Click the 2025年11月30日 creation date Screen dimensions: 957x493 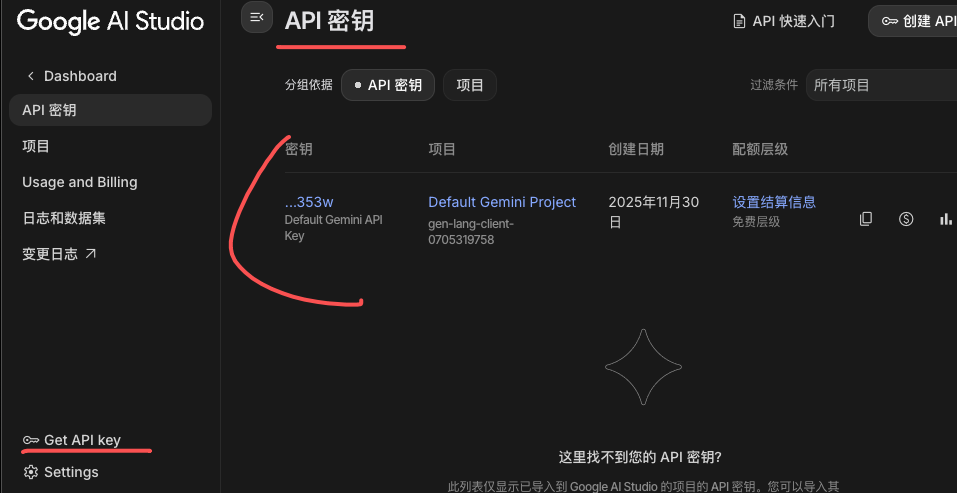tap(654, 212)
